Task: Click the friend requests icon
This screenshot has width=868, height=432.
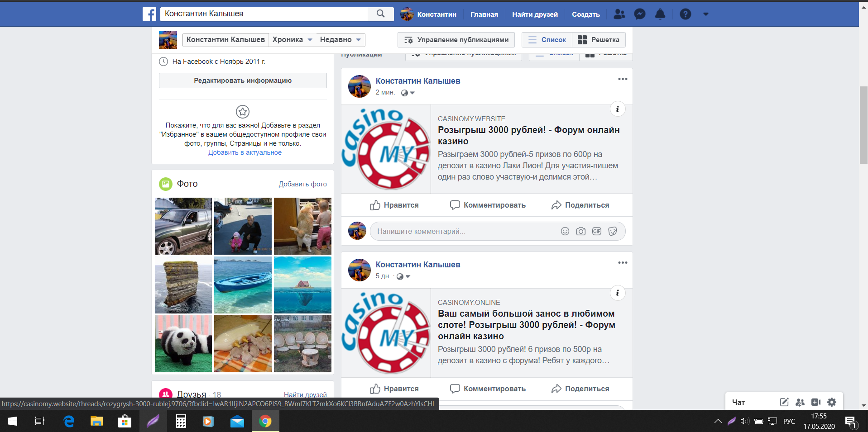Action: tap(619, 14)
